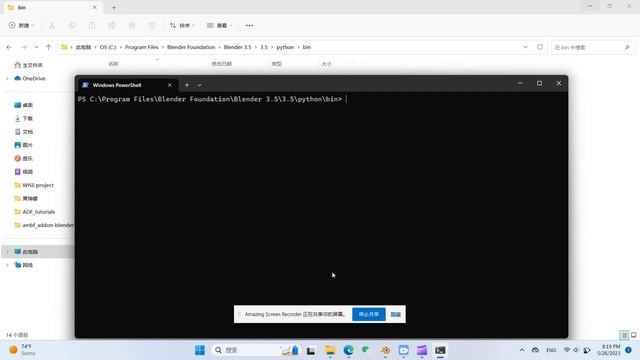Click the Delete toolbar icon

coord(152,25)
